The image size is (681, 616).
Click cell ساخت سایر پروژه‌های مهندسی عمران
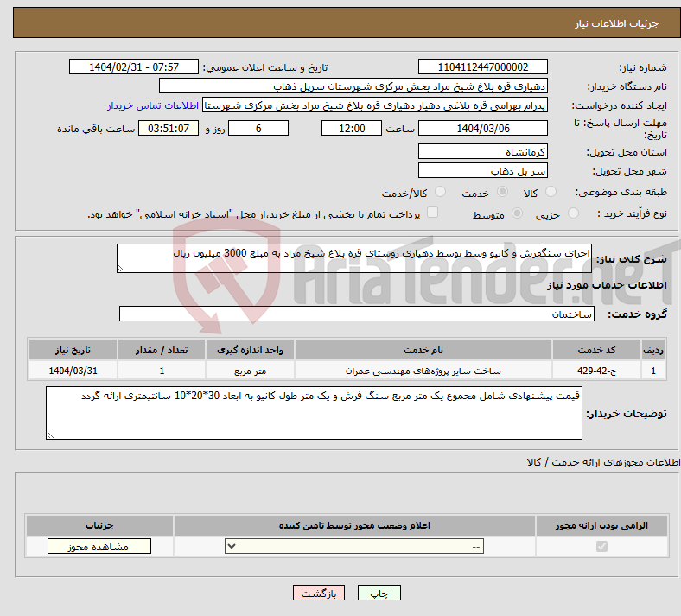[423, 371]
